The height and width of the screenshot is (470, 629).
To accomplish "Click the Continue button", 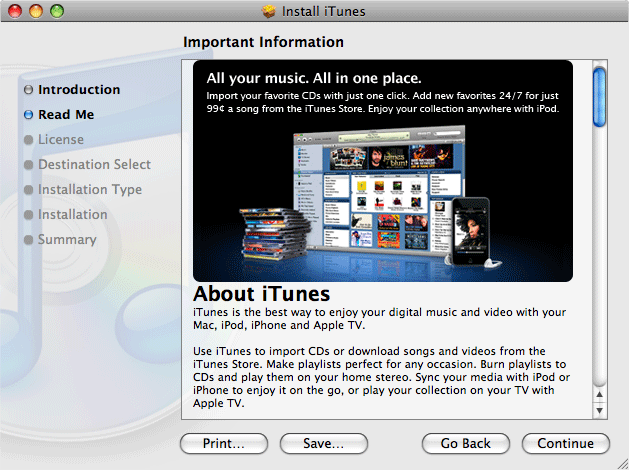I will click(x=566, y=443).
